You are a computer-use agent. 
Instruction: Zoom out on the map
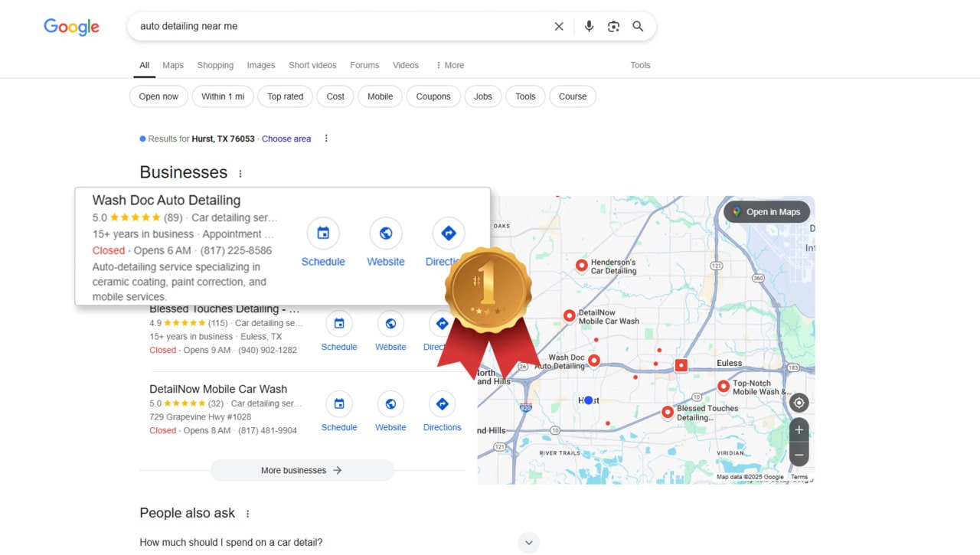(x=799, y=455)
